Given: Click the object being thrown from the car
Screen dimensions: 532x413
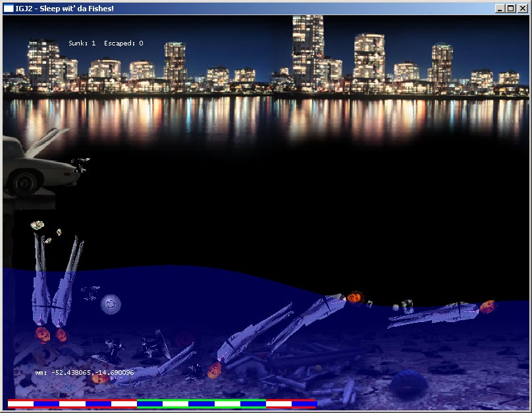Looking at the screenshot, I should point(81,165).
